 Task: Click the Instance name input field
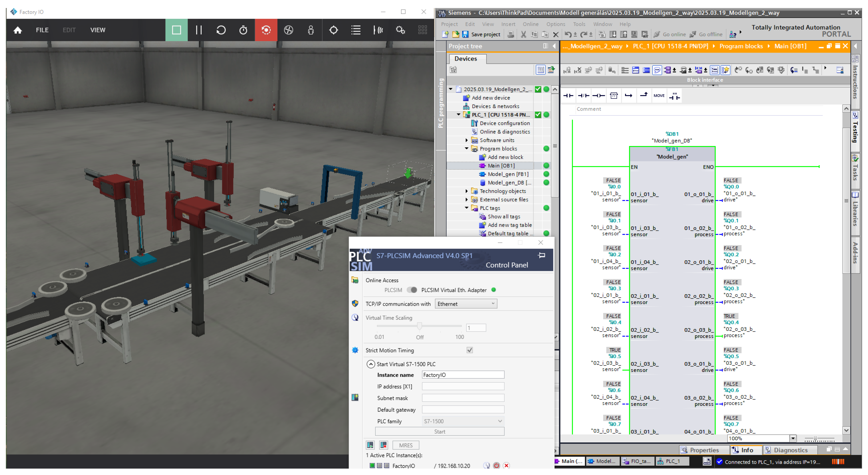click(463, 375)
